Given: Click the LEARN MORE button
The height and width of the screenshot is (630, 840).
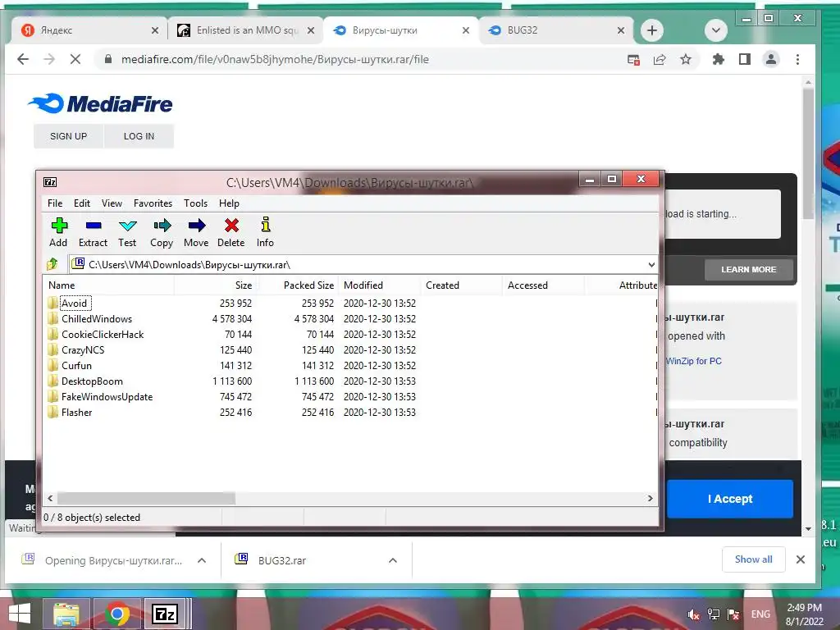Looking at the screenshot, I should pos(748,269).
